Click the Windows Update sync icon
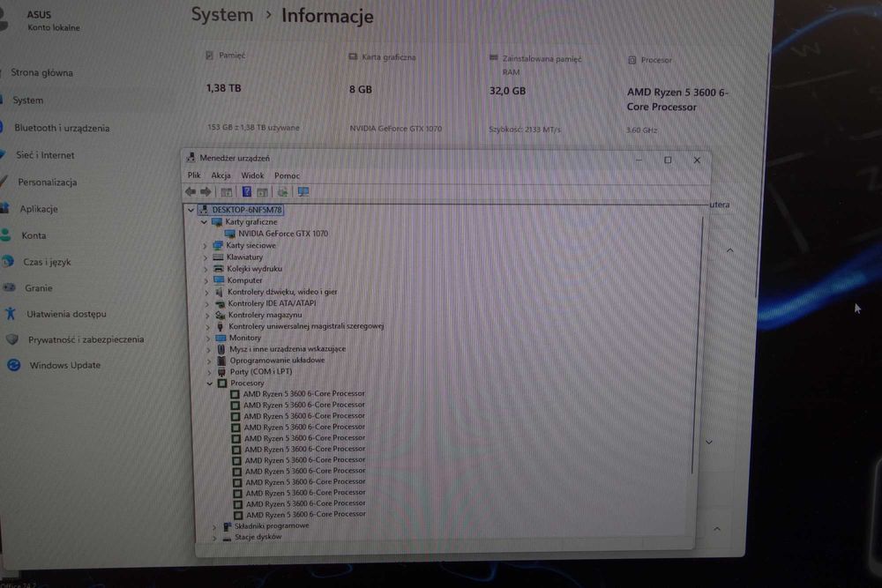 point(13,365)
